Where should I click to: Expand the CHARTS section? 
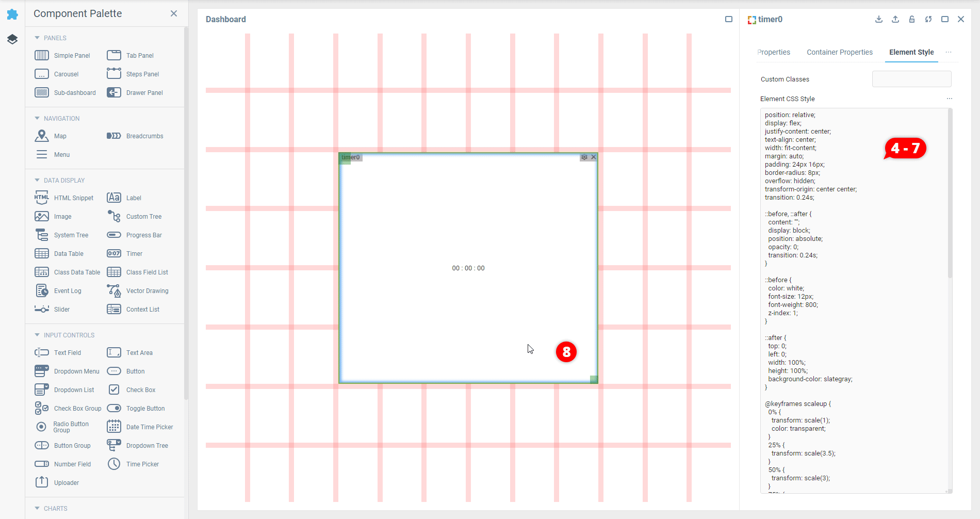pos(37,509)
